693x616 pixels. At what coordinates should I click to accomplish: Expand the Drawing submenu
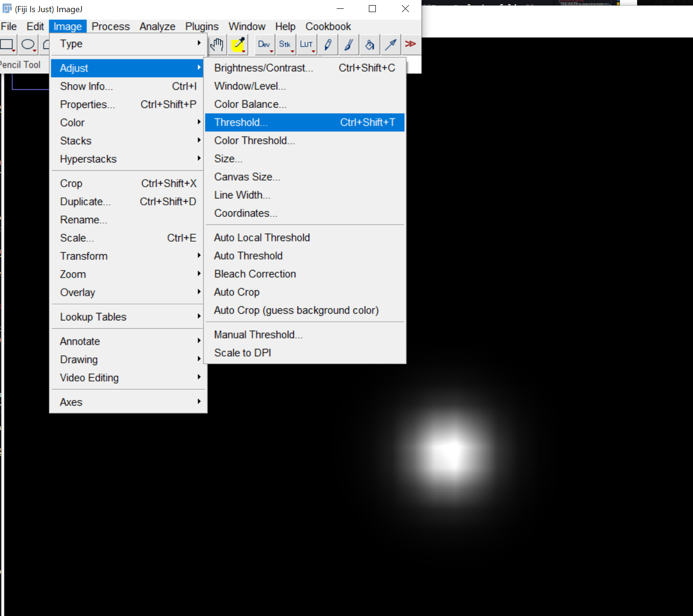pos(128,359)
